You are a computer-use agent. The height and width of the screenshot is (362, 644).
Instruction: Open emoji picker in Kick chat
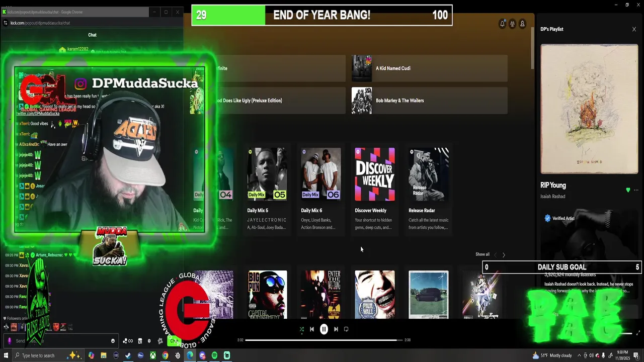tap(113, 341)
